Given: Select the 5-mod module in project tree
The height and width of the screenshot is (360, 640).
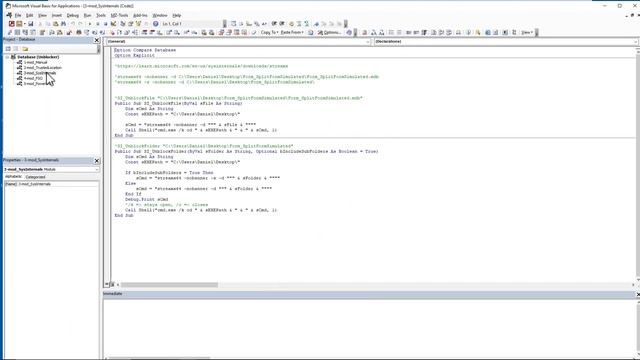Looking at the screenshot, I should [35, 84].
